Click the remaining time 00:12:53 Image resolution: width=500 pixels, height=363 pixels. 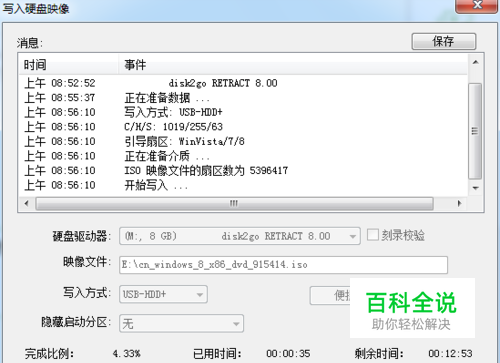click(450, 353)
